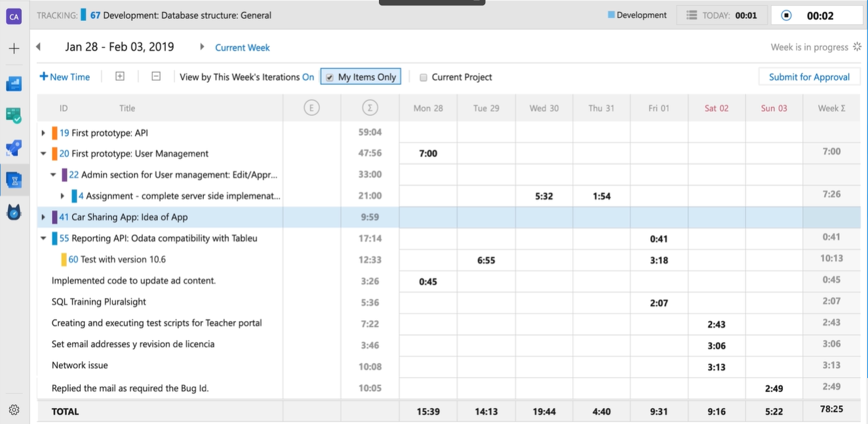Click the 5:32 Wednesday time entry
Image resolution: width=868 pixels, height=424 pixels.
544,196
